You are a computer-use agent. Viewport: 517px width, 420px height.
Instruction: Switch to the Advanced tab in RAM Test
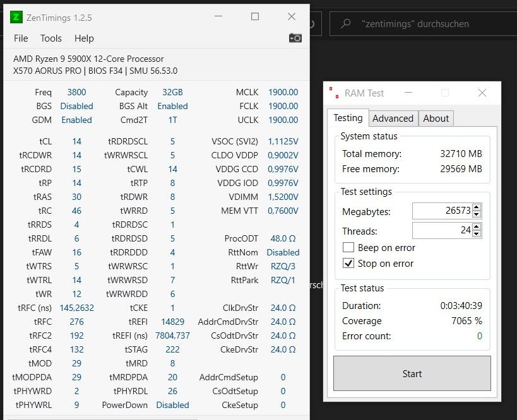coord(393,119)
